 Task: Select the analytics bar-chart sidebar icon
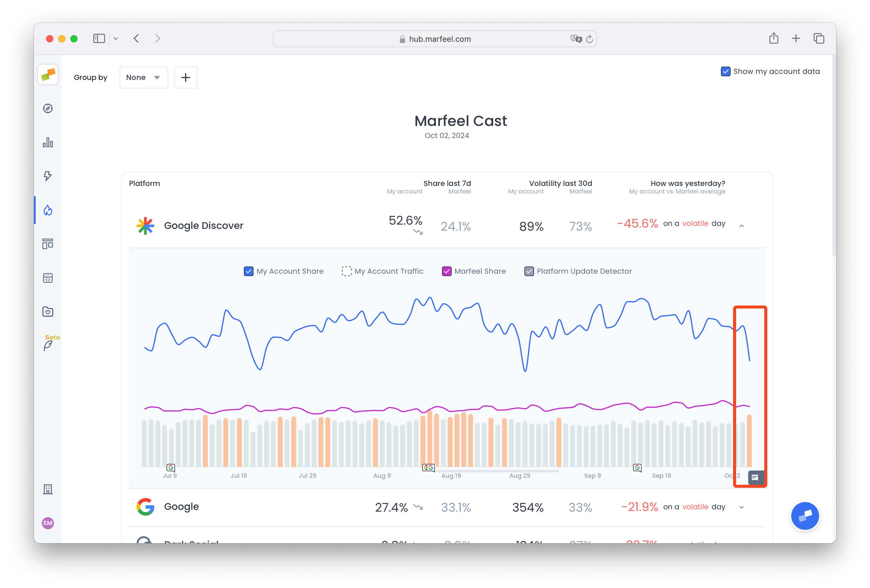pos(48,143)
